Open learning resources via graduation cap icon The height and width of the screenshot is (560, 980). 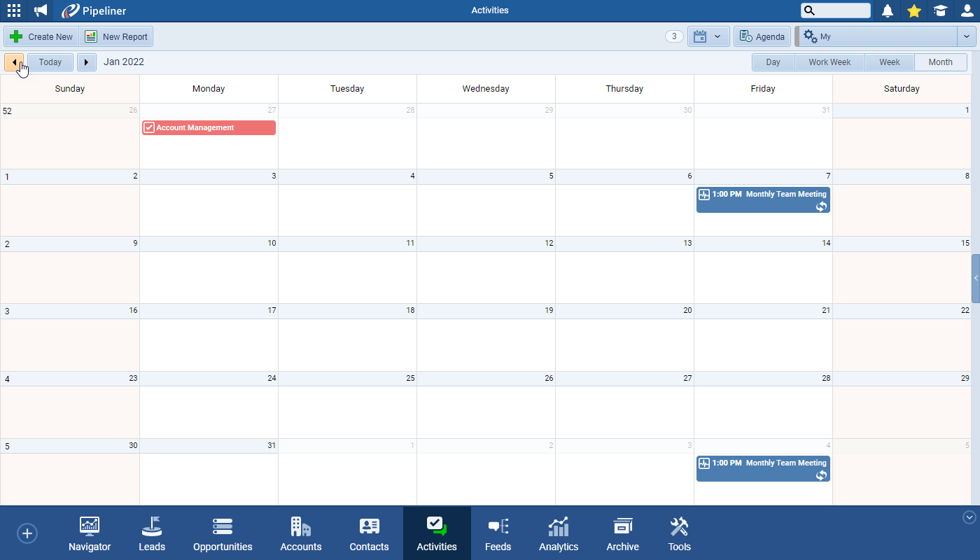[x=940, y=10]
